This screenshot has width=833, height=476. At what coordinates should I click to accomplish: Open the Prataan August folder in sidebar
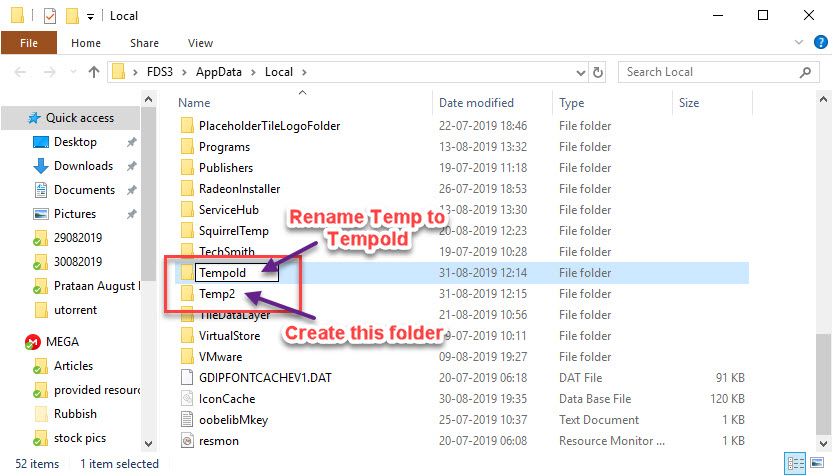[87, 286]
